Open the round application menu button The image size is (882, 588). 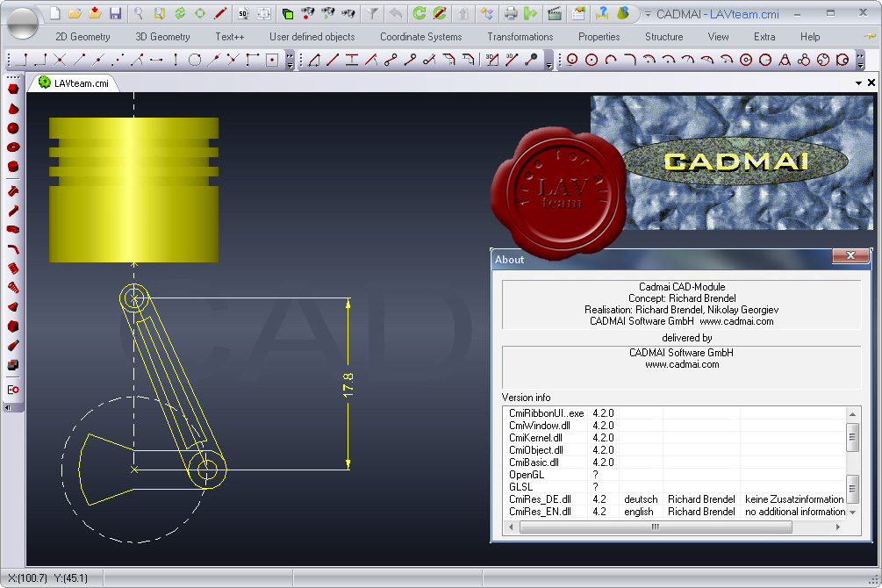23,23
